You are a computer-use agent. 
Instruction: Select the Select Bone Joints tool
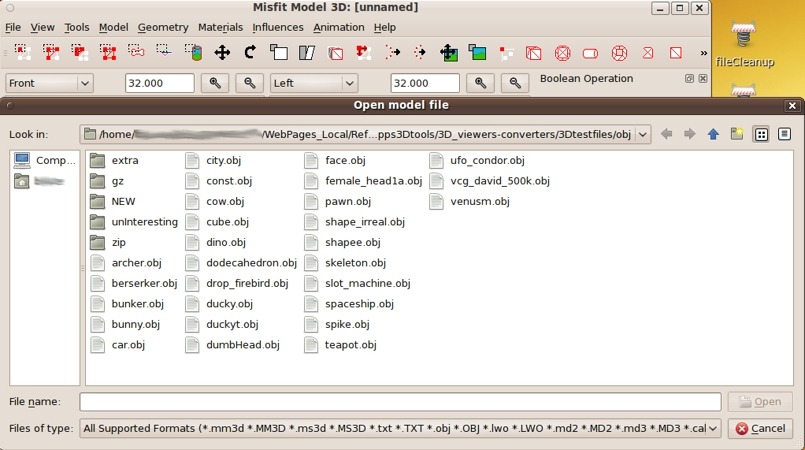(x=136, y=52)
